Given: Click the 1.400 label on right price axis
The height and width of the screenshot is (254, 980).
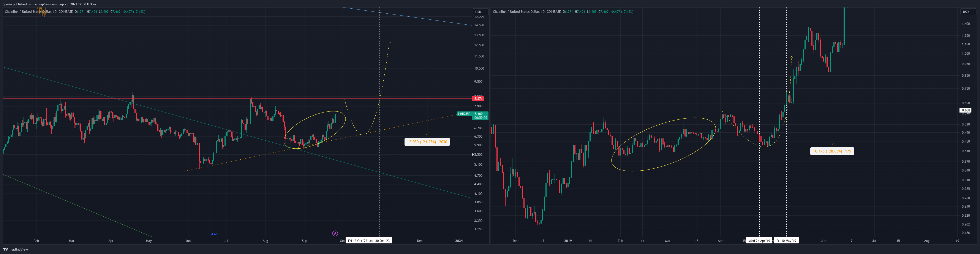Looking at the screenshot, I should (966, 24).
